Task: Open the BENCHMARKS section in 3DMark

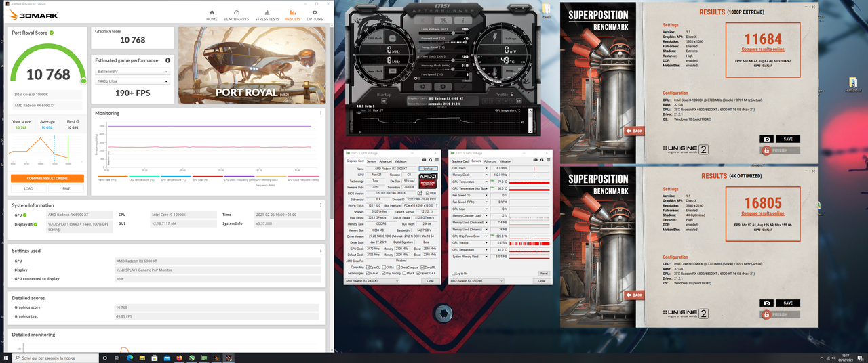Action: click(x=237, y=14)
